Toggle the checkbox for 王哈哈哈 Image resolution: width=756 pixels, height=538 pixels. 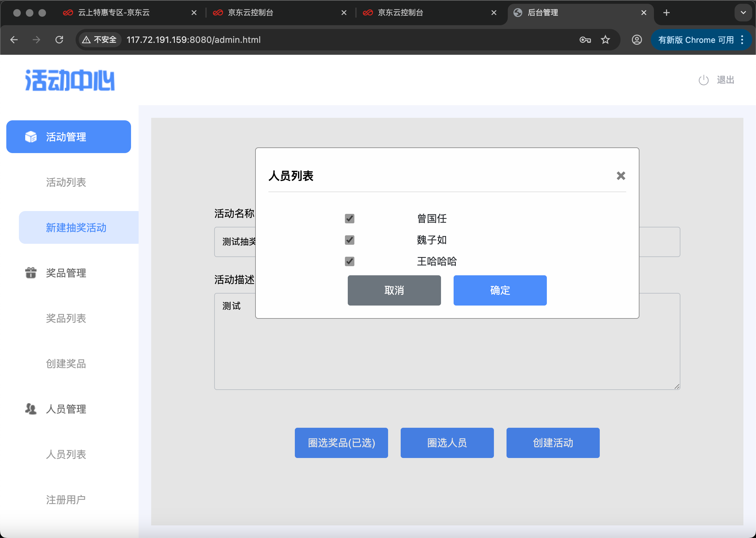click(350, 261)
